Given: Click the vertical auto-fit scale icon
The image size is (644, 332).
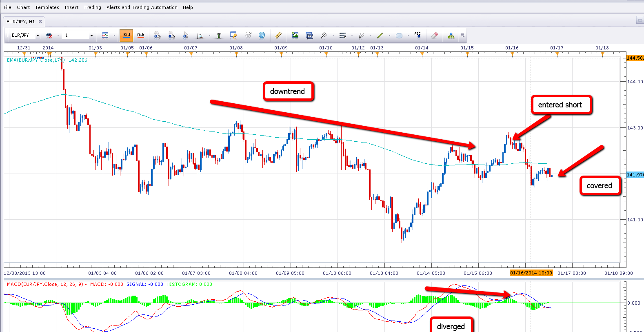Looking at the screenshot, I should coord(219,36).
